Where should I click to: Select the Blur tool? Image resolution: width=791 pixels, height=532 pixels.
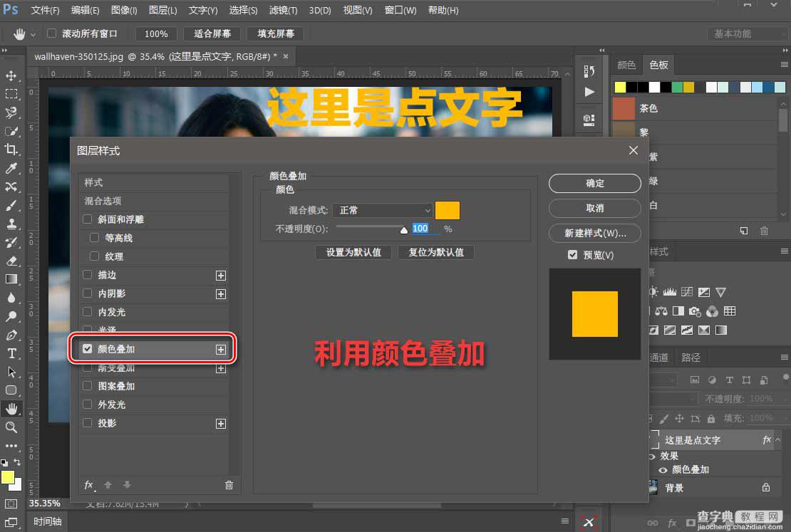(11, 298)
